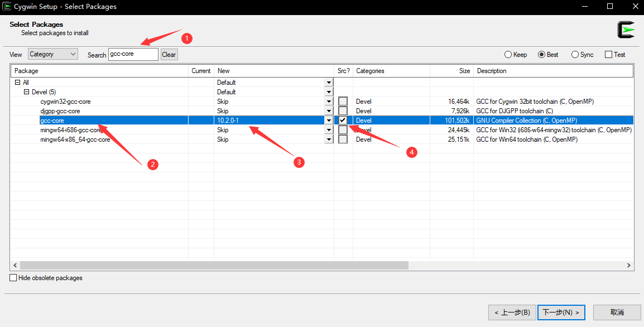
Task: Click the 24,445k size cell
Action: coord(459,130)
